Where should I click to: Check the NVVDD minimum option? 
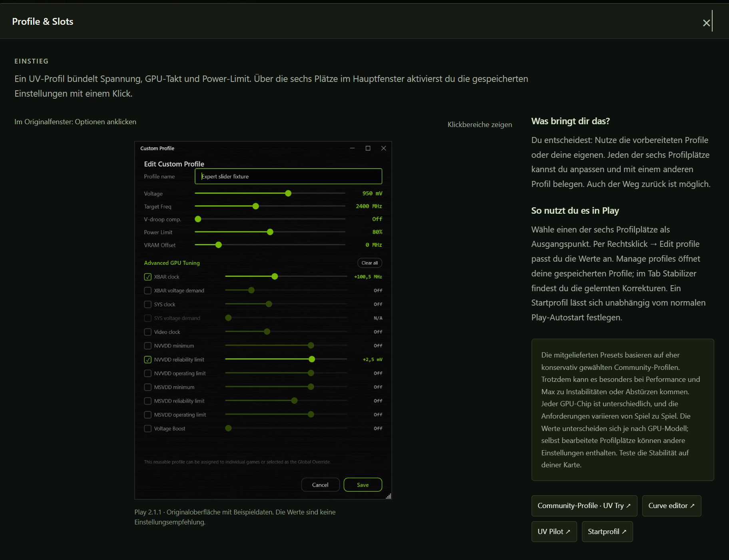click(x=148, y=346)
